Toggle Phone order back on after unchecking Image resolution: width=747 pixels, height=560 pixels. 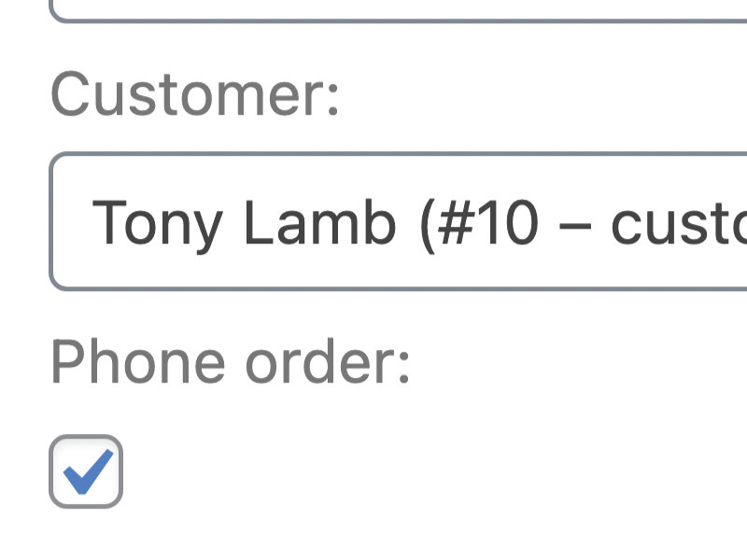pos(83,469)
